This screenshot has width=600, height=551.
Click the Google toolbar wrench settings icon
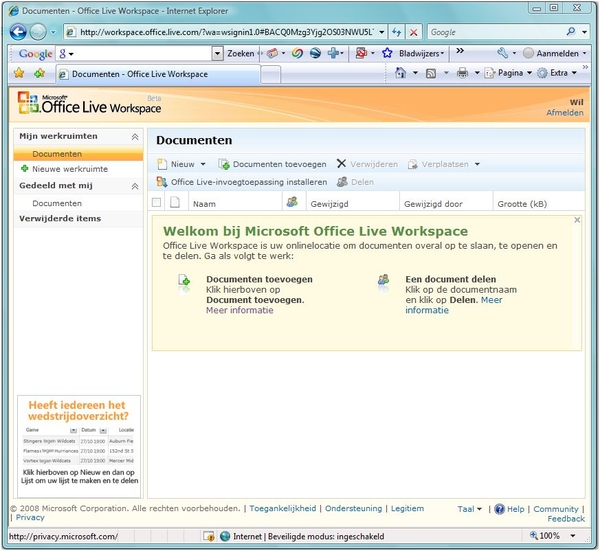(x=502, y=53)
